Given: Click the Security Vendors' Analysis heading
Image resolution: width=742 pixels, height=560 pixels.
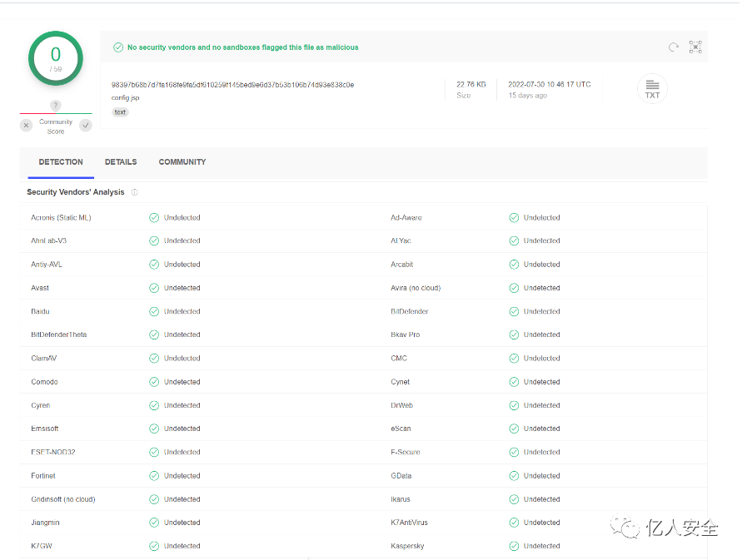Looking at the screenshot, I should [x=76, y=192].
